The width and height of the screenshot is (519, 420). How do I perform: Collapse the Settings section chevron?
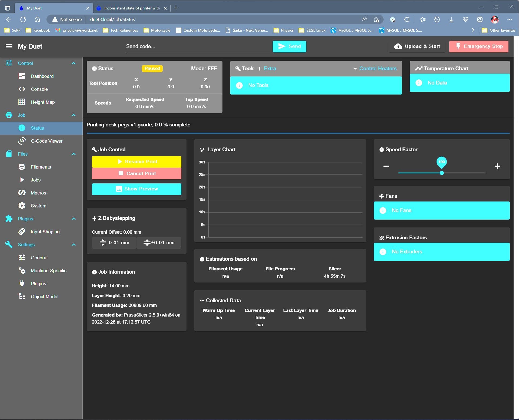(x=74, y=245)
